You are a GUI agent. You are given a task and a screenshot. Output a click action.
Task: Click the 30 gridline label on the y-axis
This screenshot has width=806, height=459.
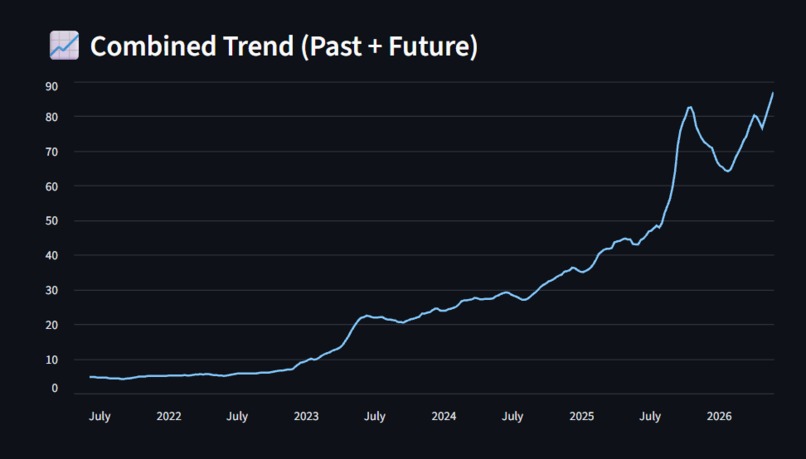51,290
